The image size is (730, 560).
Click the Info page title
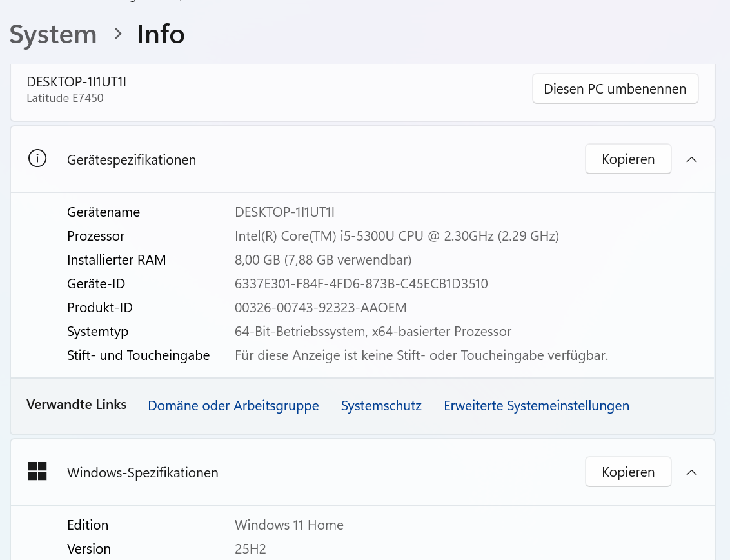[x=161, y=34]
